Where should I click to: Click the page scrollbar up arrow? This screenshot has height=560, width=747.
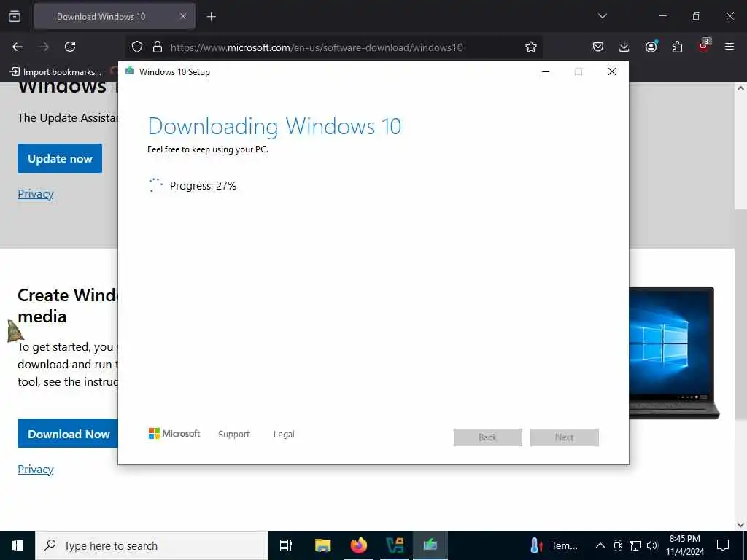[x=740, y=88]
